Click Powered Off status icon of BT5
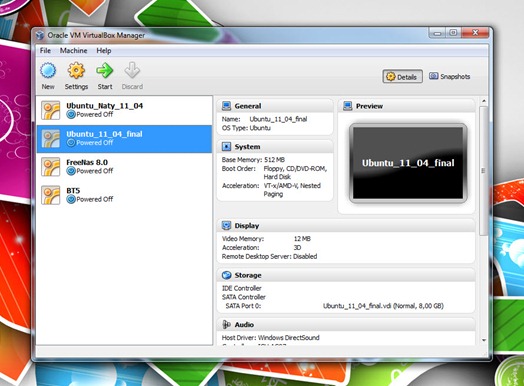The image size is (524, 386). pyautogui.click(x=71, y=200)
